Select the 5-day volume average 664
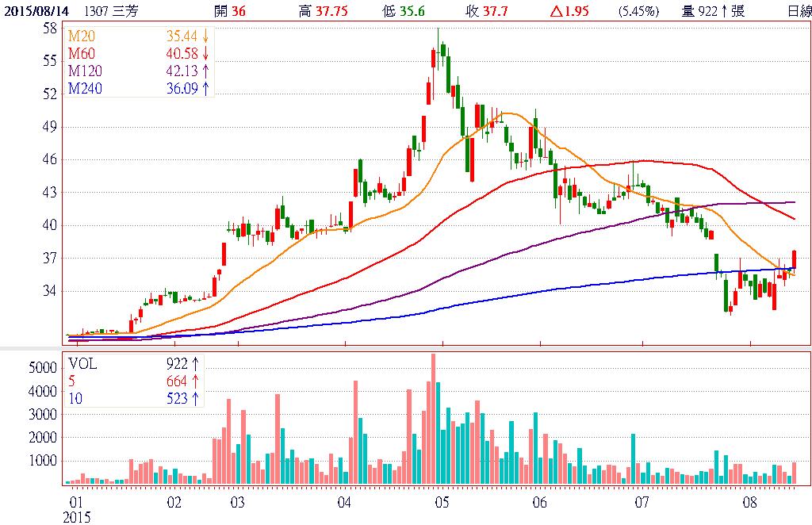812x525 pixels. tap(178, 381)
